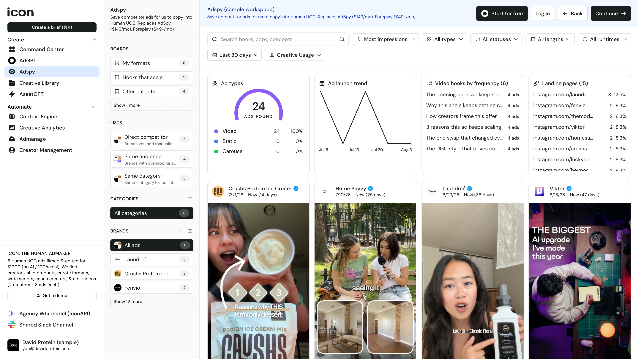This screenshot has height=359, width=644.
Task: Open the All types dropdown
Action: [x=444, y=39]
